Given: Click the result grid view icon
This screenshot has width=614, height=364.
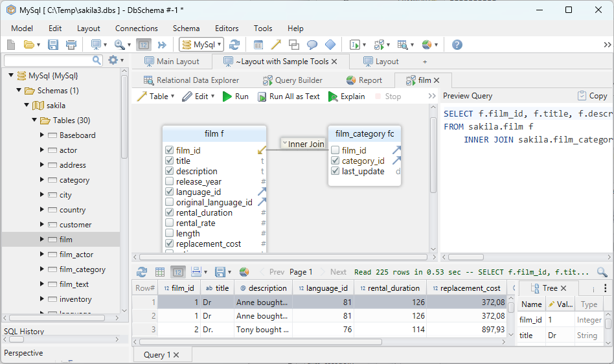Looking at the screenshot, I should coord(160,271).
